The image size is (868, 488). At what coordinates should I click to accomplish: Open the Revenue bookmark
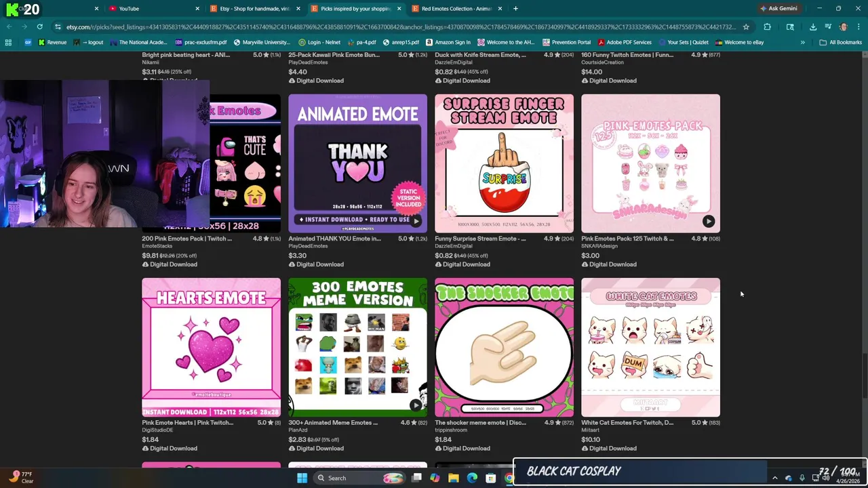pos(52,42)
